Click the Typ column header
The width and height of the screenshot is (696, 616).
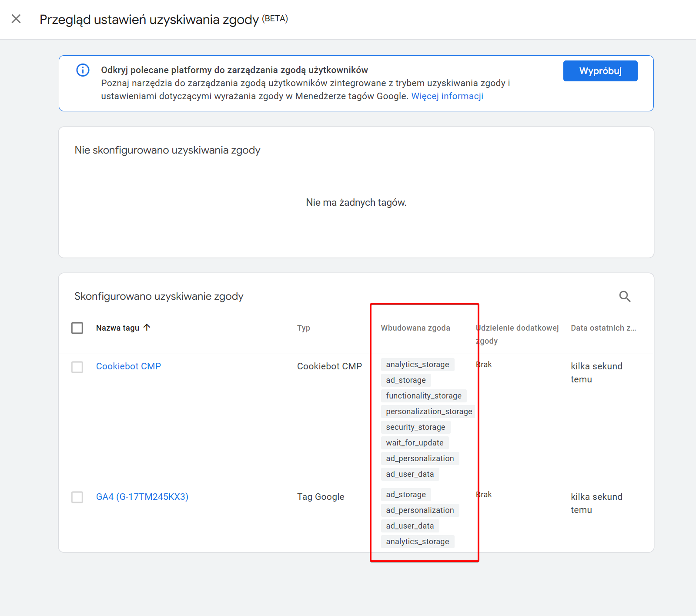(304, 328)
